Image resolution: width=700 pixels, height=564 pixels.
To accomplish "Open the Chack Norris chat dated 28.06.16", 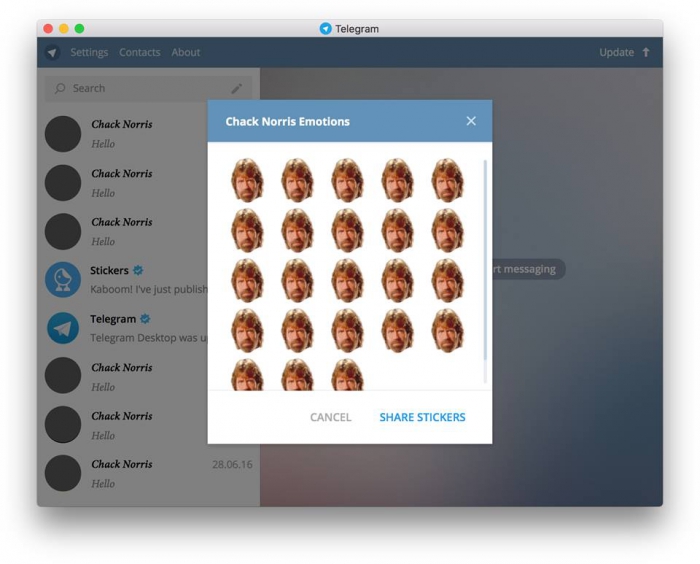I will click(148, 473).
